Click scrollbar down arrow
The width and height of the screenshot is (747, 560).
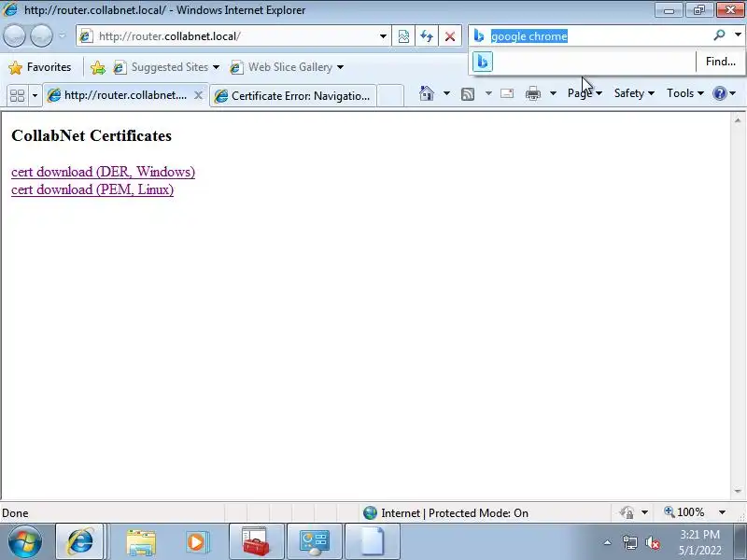tap(738, 491)
